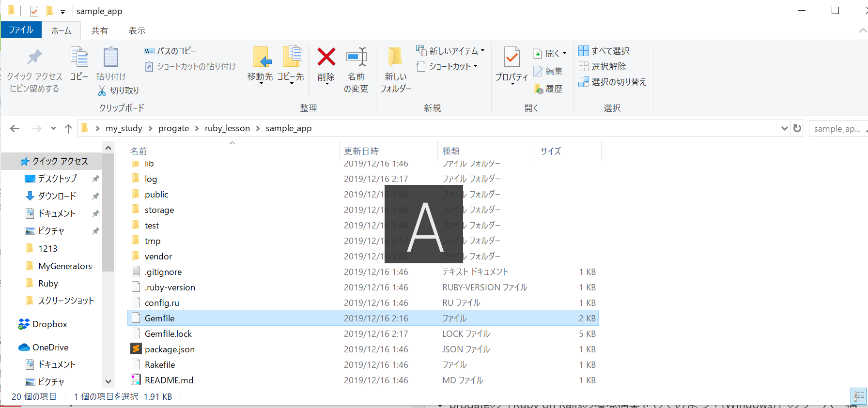
Task: Click Paste shortcut (ショートカットの貼り付け)
Action: tap(190, 66)
